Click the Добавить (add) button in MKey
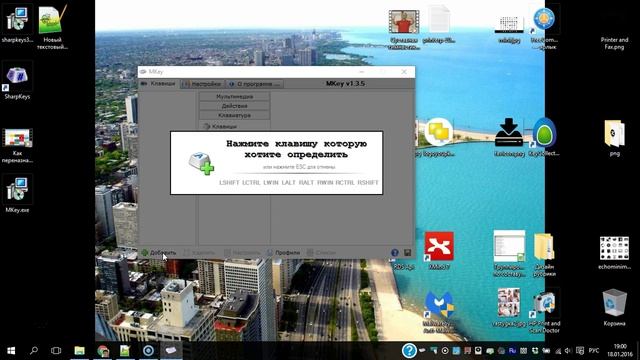This screenshot has height=360, width=640. pos(159,253)
